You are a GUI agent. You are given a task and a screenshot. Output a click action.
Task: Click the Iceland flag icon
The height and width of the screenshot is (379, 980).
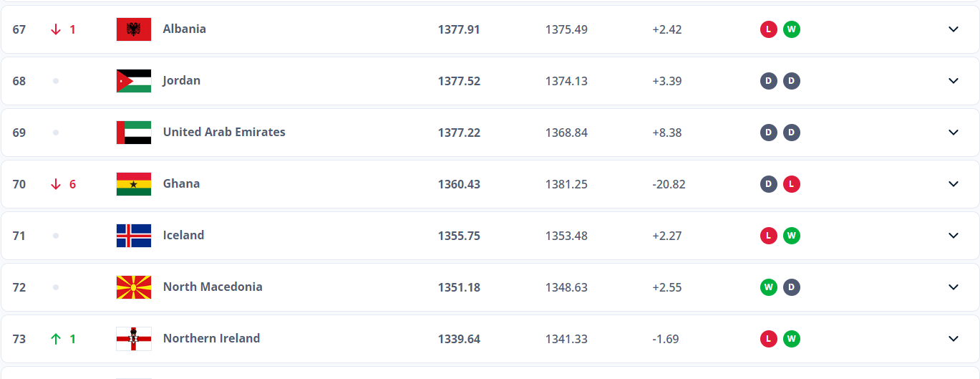point(134,236)
